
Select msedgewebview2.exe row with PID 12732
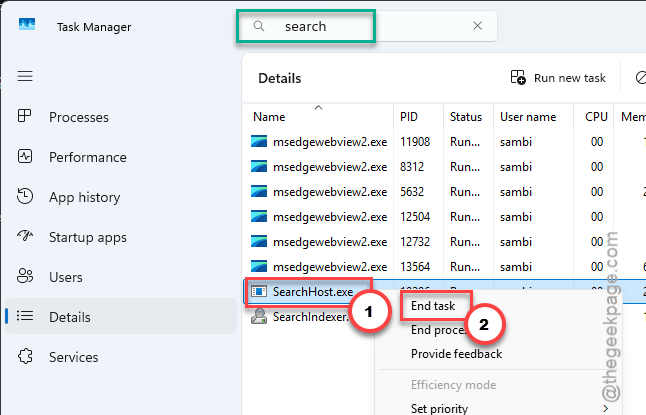point(444,242)
